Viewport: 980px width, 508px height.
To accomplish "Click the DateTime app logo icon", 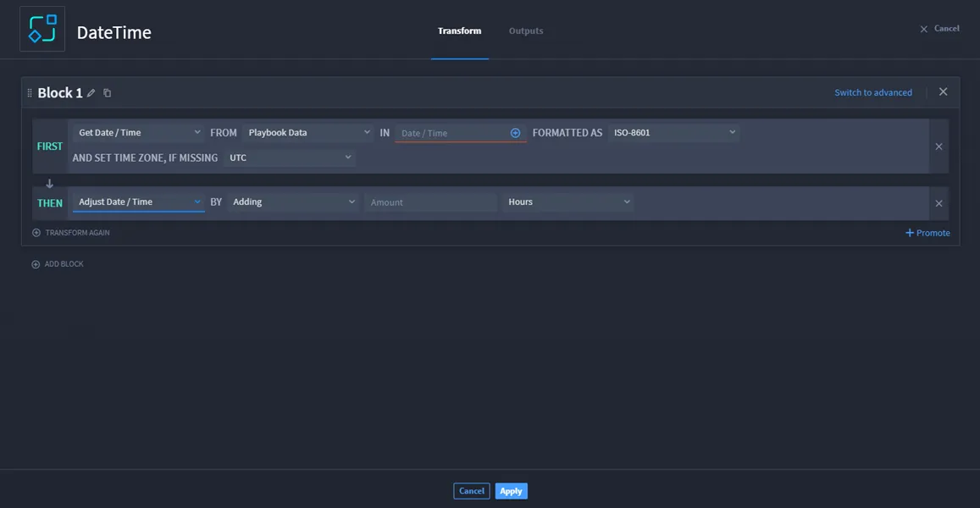I will (42, 29).
